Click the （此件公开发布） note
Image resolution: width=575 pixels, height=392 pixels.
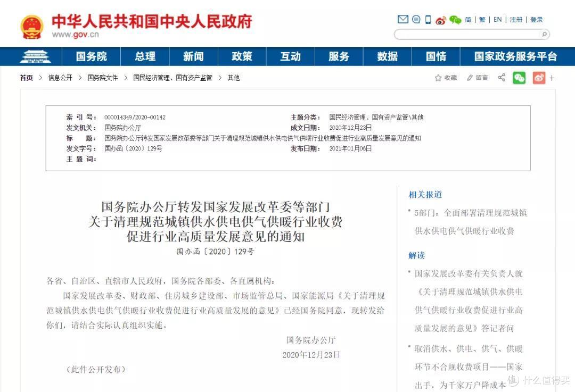tap(96, 369)
